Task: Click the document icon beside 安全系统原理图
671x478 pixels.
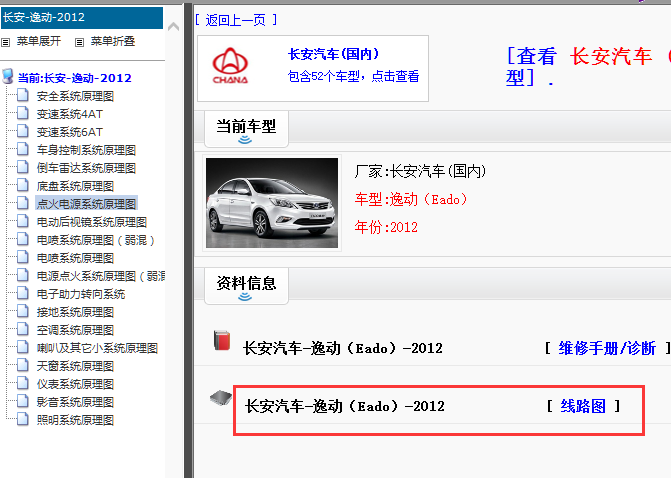Action: pyautogui.click(x=23, y=95)
